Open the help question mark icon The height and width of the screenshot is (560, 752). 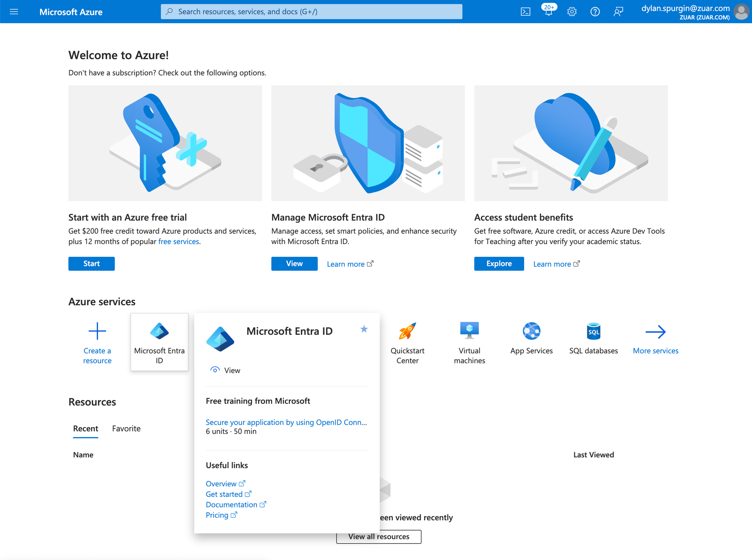pyautogui.click(x=595, y=12)
